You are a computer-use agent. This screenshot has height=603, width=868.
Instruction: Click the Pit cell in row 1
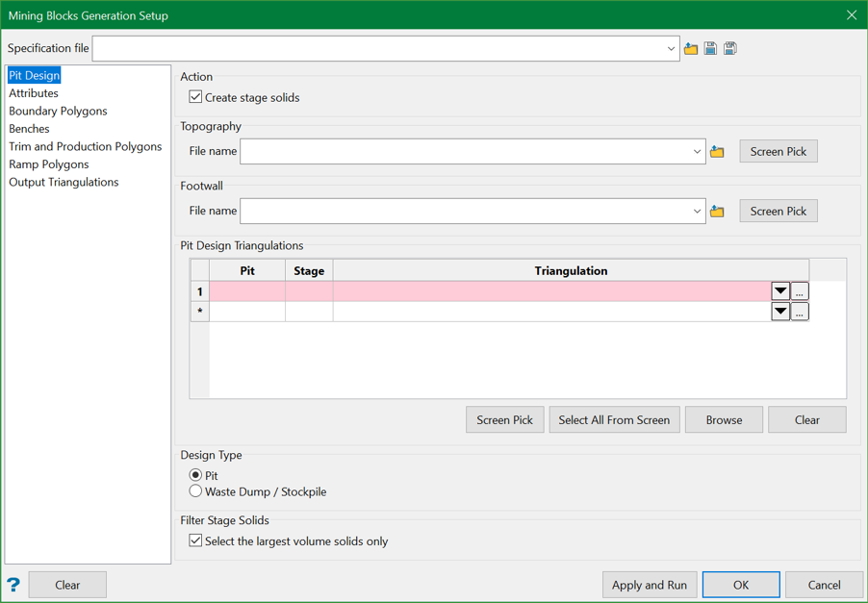coord(247,291)
